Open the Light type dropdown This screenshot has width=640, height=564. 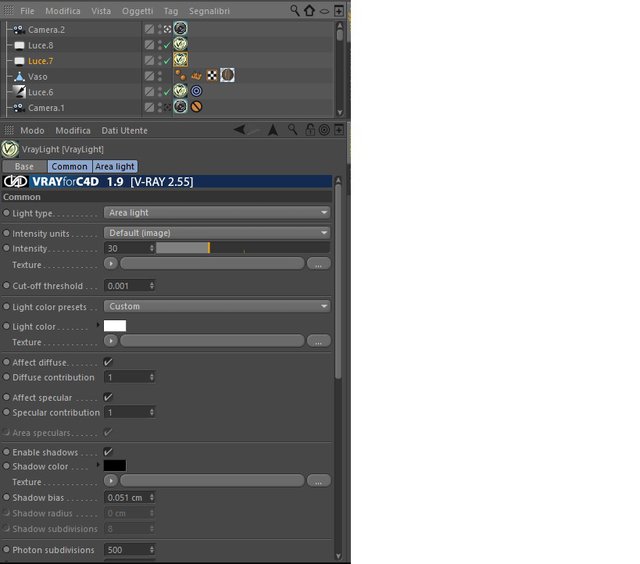coord(217,213)
